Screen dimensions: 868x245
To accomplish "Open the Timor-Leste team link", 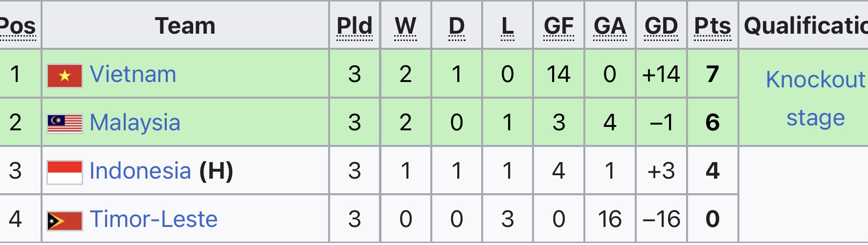I will (x=154, y=219).
